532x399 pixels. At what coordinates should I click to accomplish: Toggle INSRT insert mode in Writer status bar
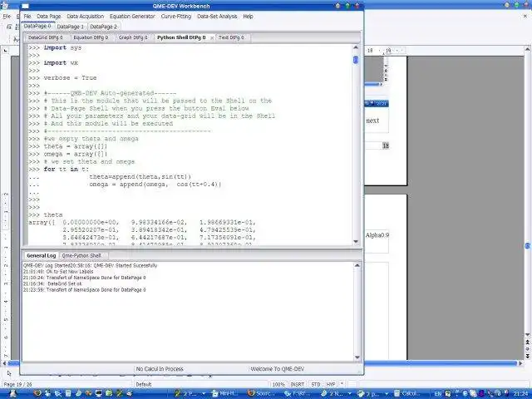click(x=298, y=384)
